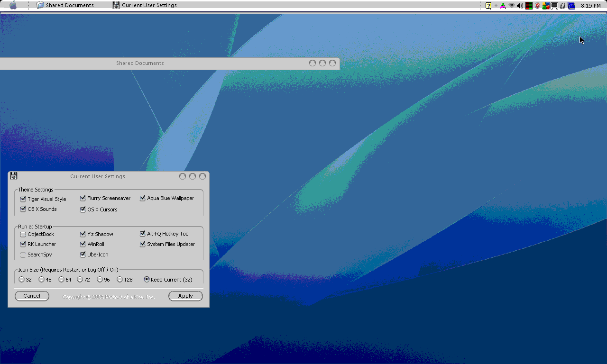This screenshot has width=607, height=364.
Task: Click the ü tray icon
Action: [x=562, y=6]
